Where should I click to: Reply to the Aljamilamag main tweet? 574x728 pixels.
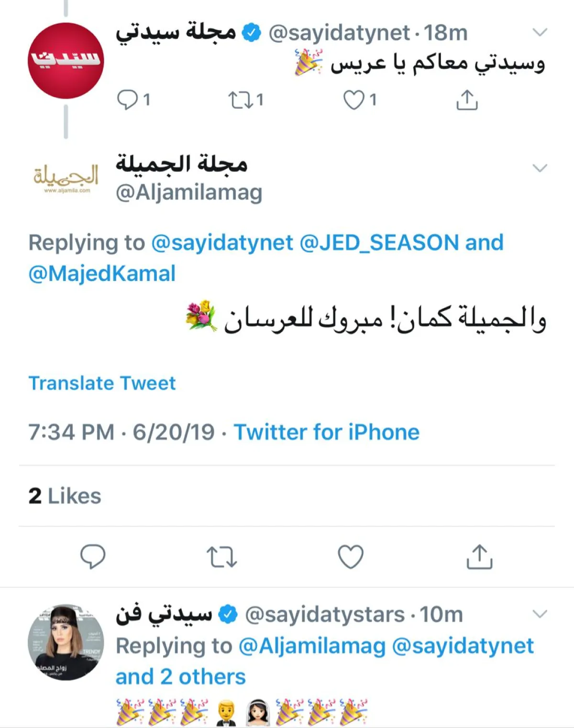point(92,556)
